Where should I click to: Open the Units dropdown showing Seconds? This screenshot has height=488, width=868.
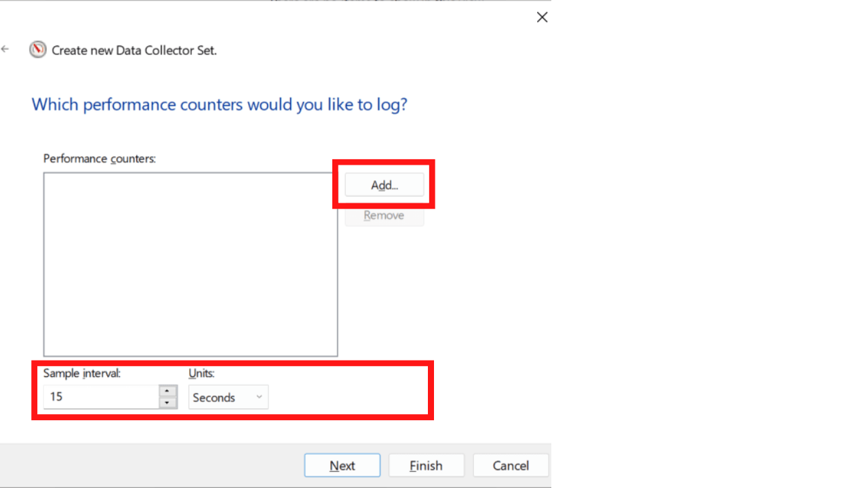point(228,397)
